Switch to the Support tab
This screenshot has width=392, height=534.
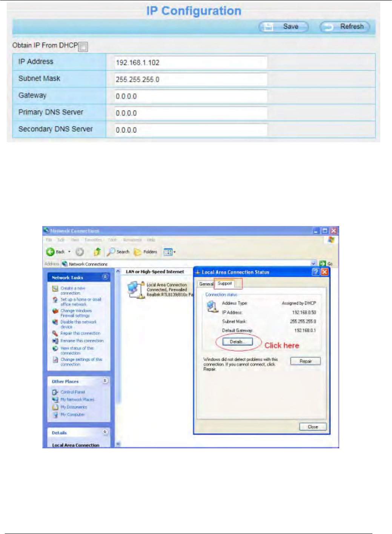pos(224,283)
